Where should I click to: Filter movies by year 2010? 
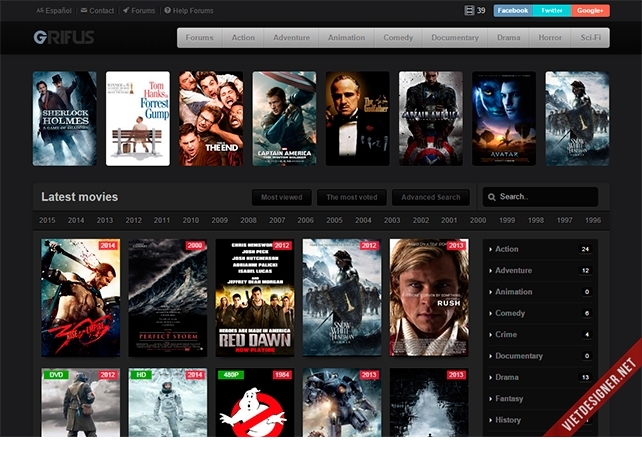pyautogui.click(x=191, y=220)
